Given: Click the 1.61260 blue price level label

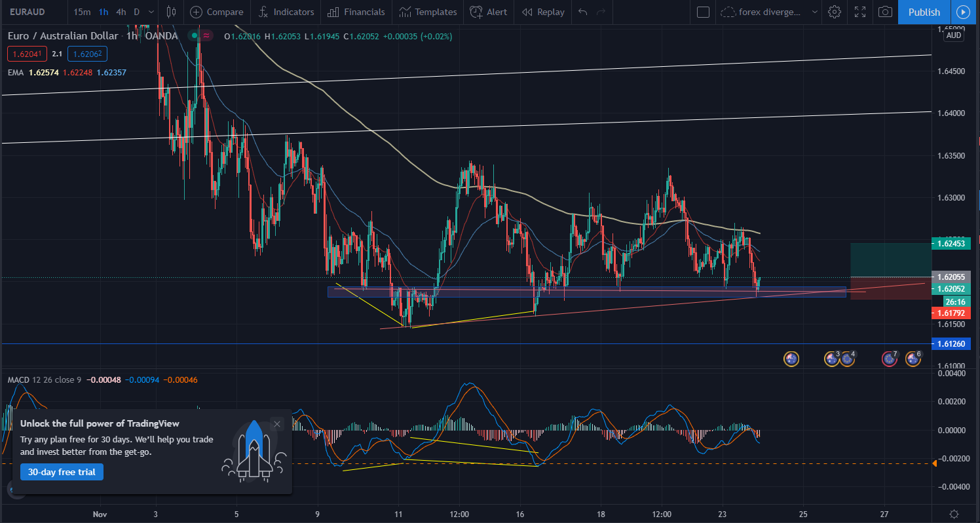Looking at the screenshot, I should point(953,344).
